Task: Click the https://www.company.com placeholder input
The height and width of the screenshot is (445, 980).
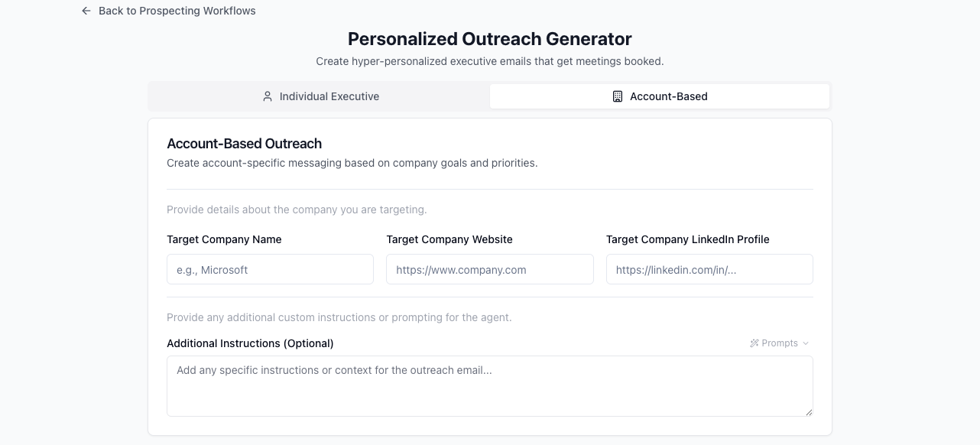Action: 489,269
